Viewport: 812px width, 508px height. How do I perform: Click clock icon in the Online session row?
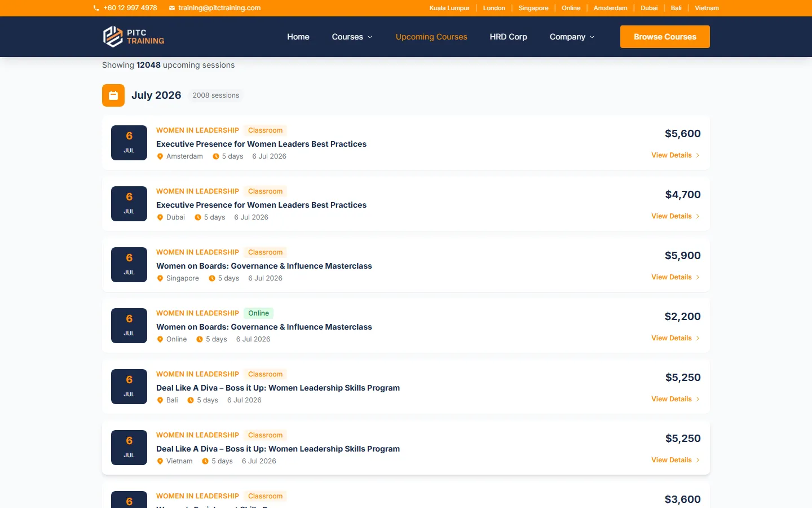coord(200,339)
